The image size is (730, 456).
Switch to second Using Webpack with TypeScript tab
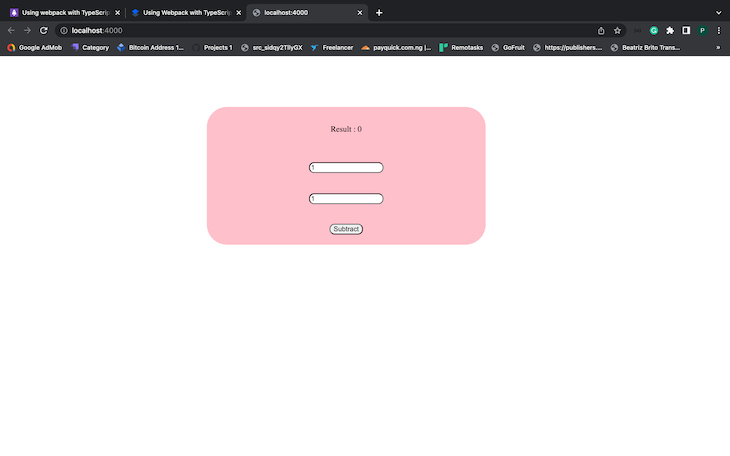click(x=180, y=12)
